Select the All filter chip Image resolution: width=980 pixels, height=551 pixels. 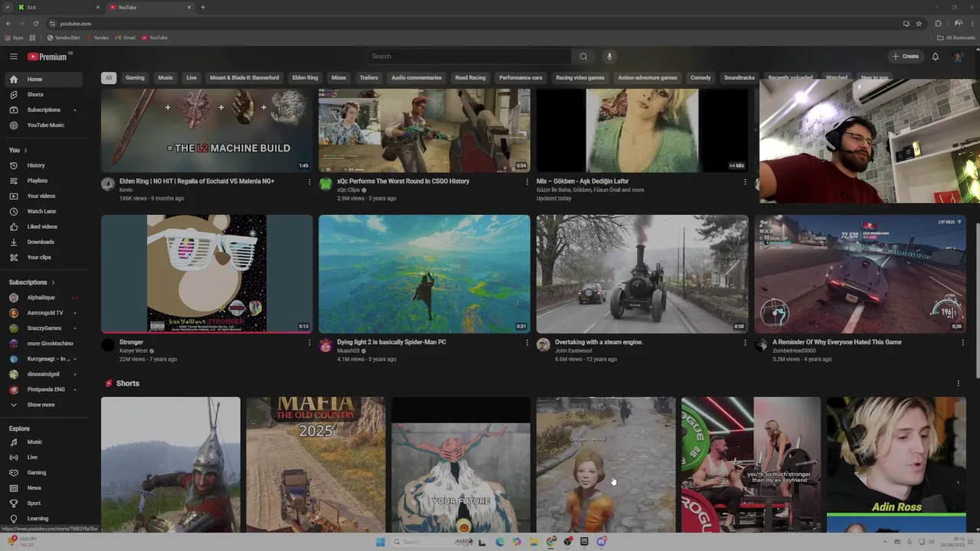(x=109, y=78)
